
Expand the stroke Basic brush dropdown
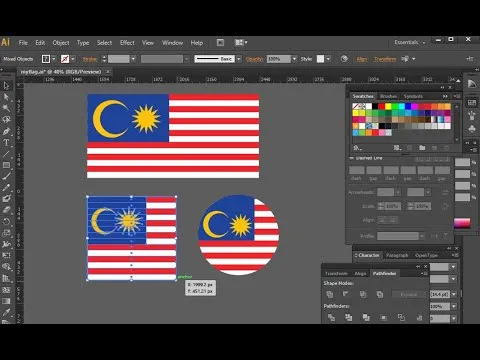click(239, 59)
